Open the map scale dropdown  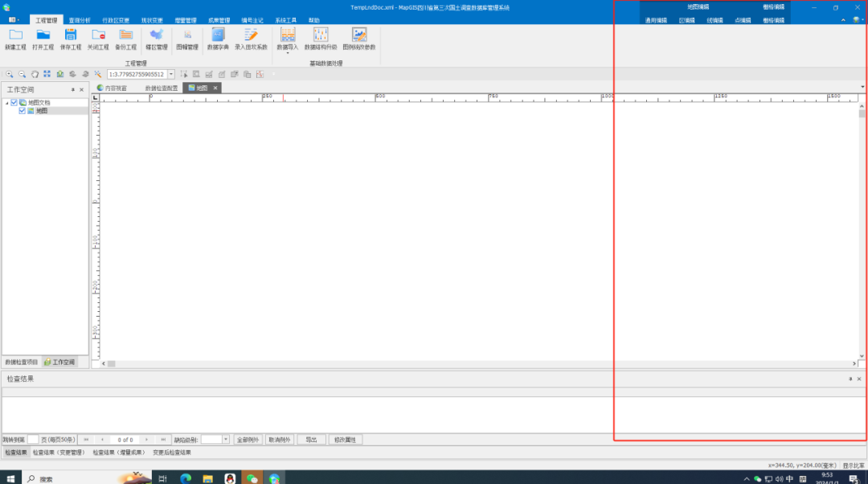tap(170, 74)
